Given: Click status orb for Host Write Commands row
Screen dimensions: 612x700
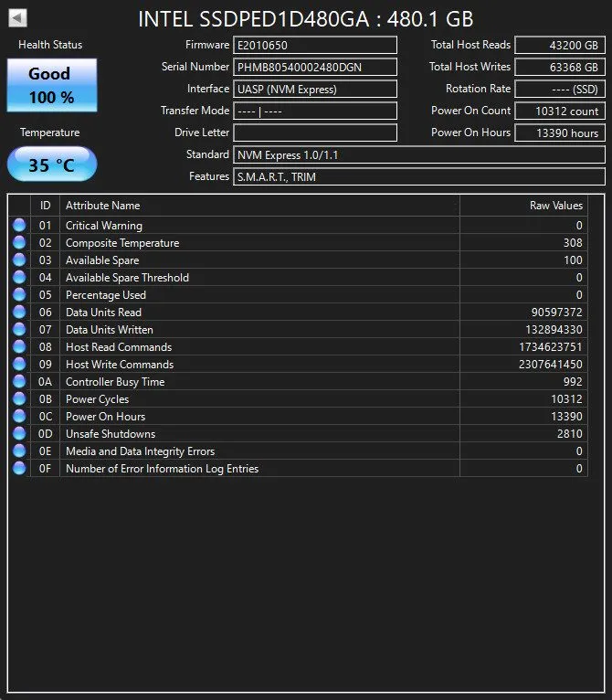Looking at the screenshot, I should pyautogui.click(x=19, y=365).
